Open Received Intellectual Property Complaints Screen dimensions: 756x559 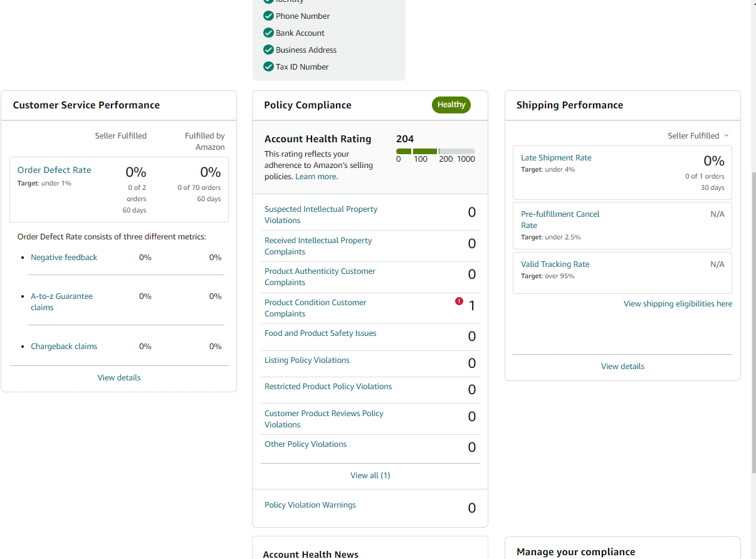(x=318, y=246)
